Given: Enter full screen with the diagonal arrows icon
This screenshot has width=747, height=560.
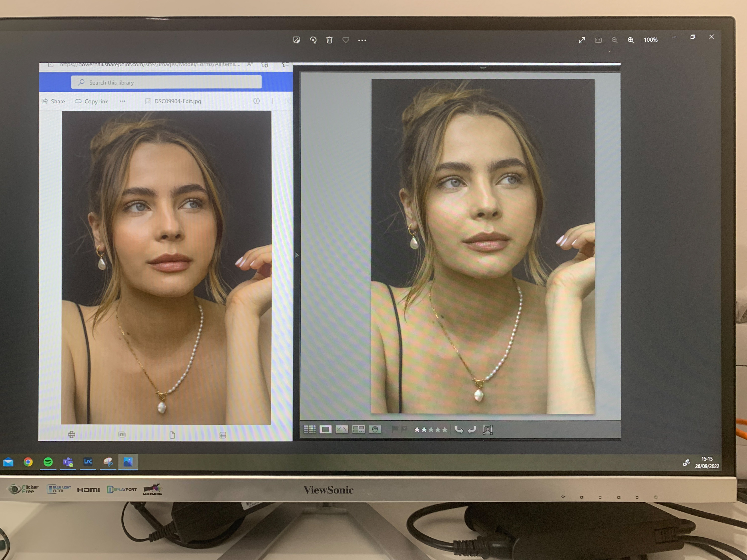Looking at the screenshot, I should click(x=582, y=40).
